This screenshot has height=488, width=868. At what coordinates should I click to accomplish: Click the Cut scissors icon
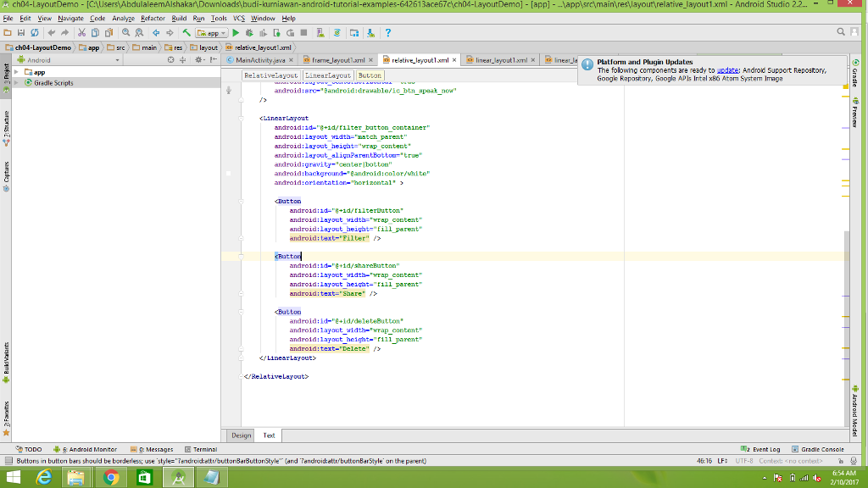pos(81,33)
